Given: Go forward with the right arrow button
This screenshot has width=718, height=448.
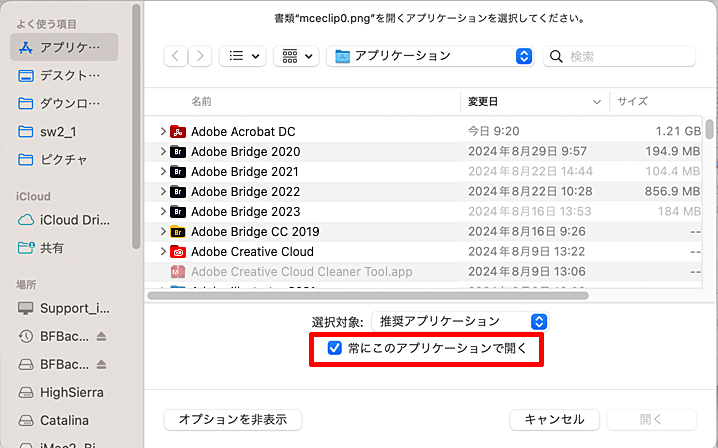Looking at the screenshot, I should point(200,56).
